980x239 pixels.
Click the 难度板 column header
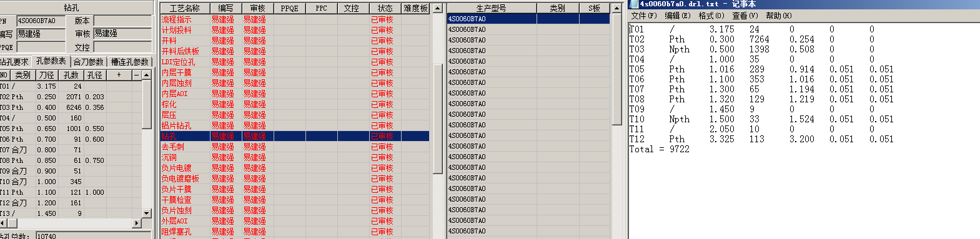click(415, 8)
